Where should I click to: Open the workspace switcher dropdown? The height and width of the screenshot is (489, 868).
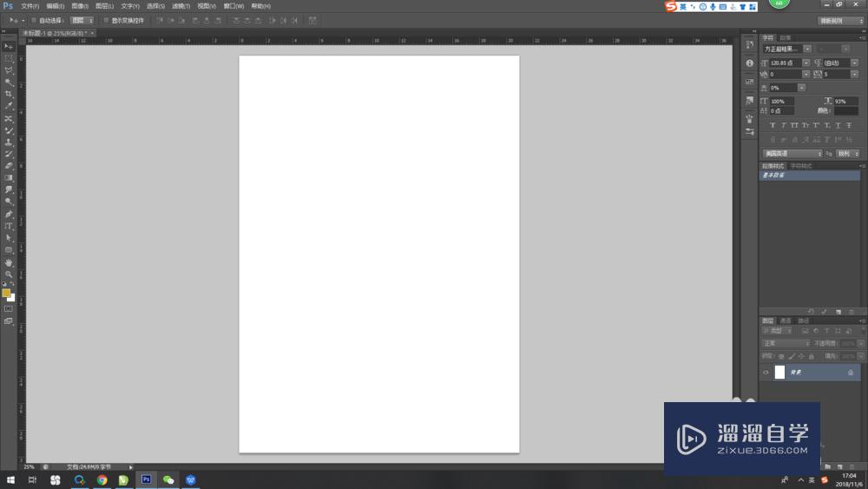pyautogui.click(x=841, y=21)
